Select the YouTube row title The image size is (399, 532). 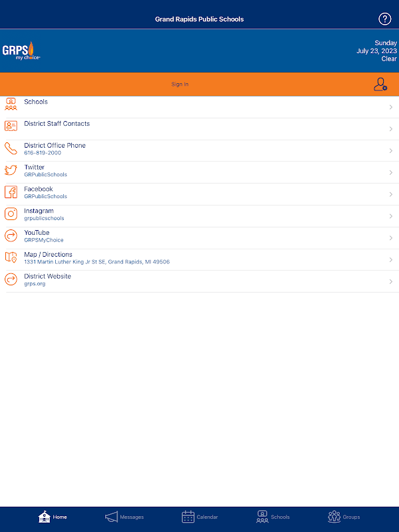pos(37,232)
